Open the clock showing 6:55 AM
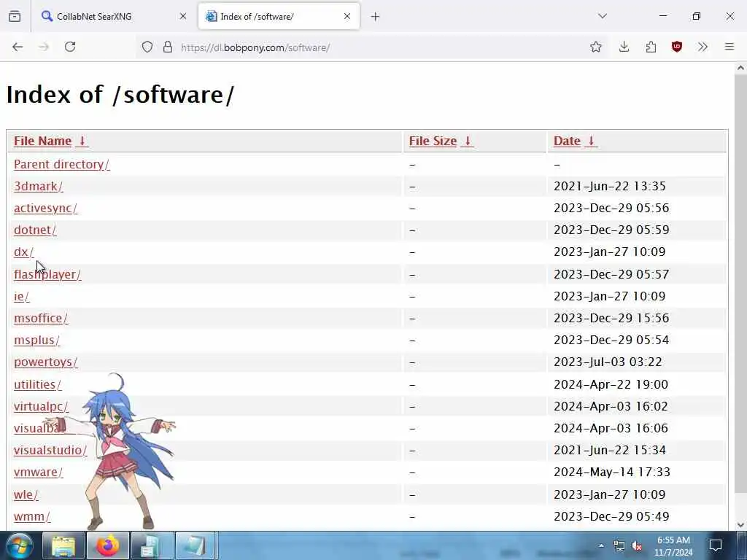The width and height of the screenshot is (747, 560). (x=673, y=546)
